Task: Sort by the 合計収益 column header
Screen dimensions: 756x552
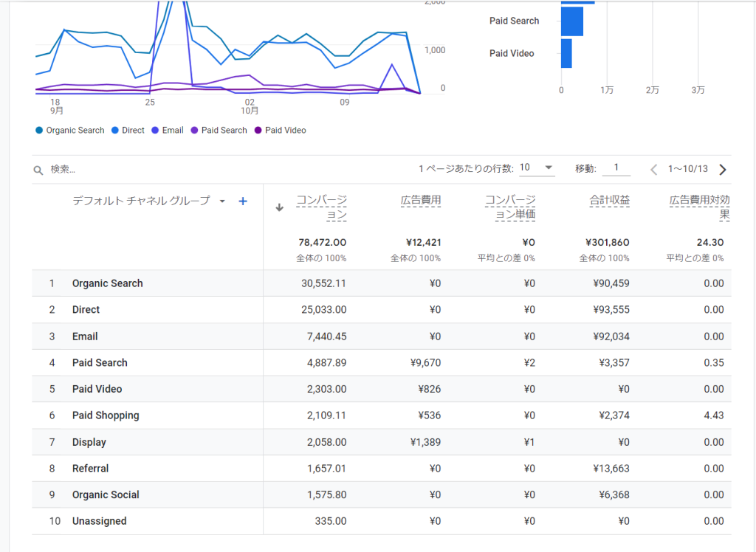Action: coord(609,200)
